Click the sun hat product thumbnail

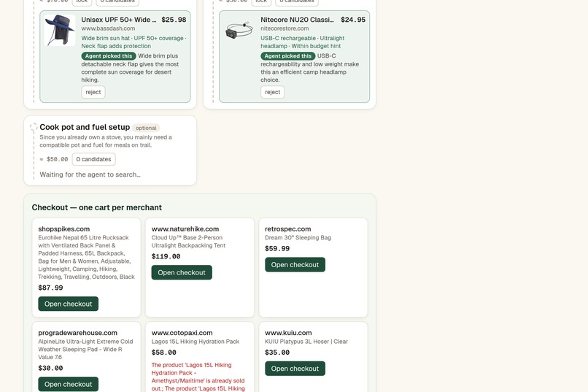(60, 31)
